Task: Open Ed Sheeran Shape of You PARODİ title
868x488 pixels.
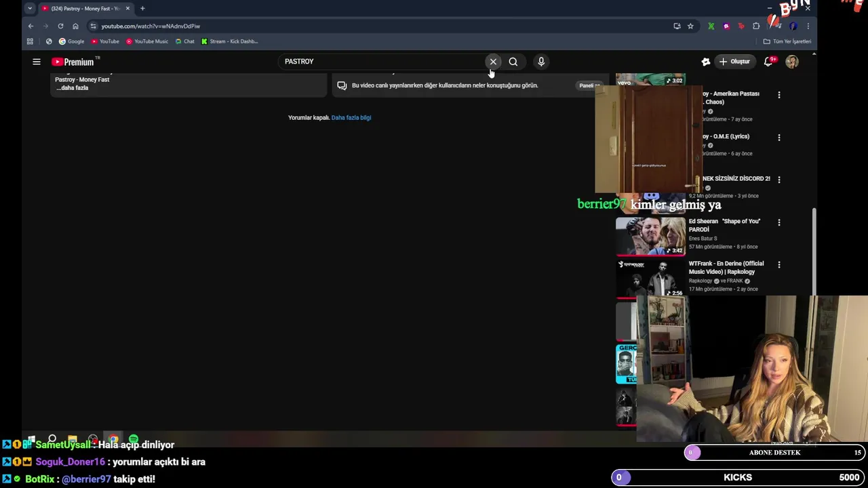Action: (724, 225)
